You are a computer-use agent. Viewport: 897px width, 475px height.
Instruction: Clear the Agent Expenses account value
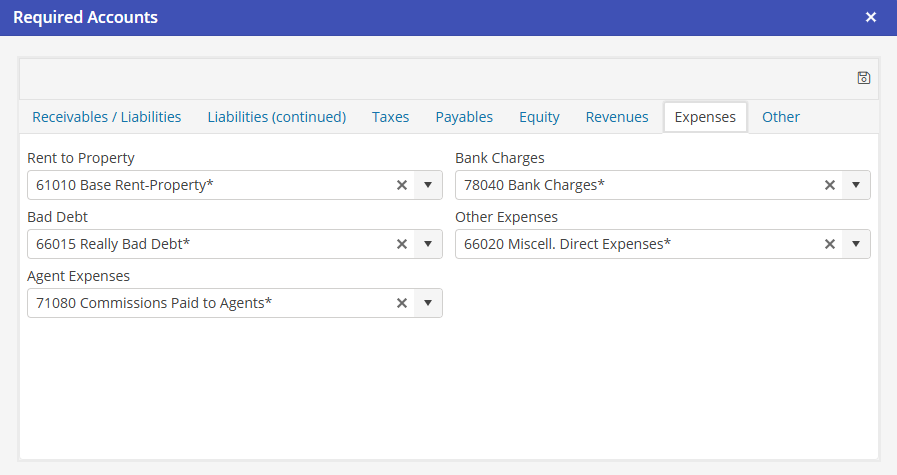pyautogui.click(x=402, y=303)
